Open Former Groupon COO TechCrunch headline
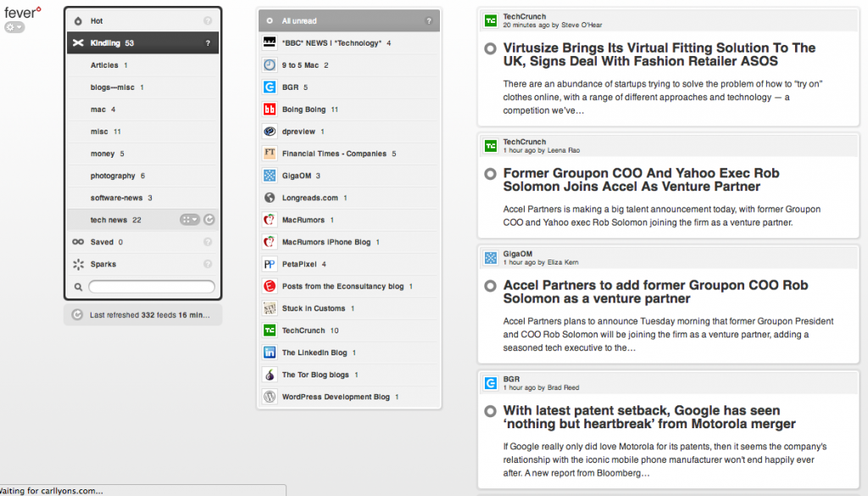 coord(641,180)
